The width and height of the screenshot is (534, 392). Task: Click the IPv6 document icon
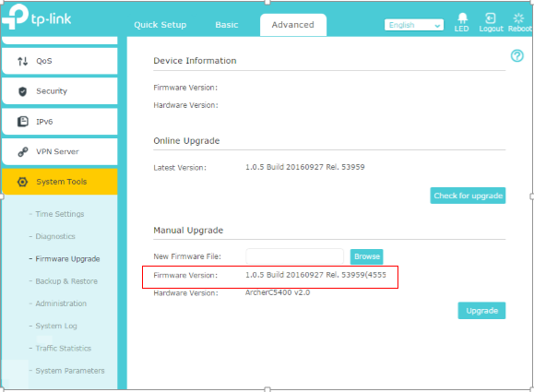point(22,122)
